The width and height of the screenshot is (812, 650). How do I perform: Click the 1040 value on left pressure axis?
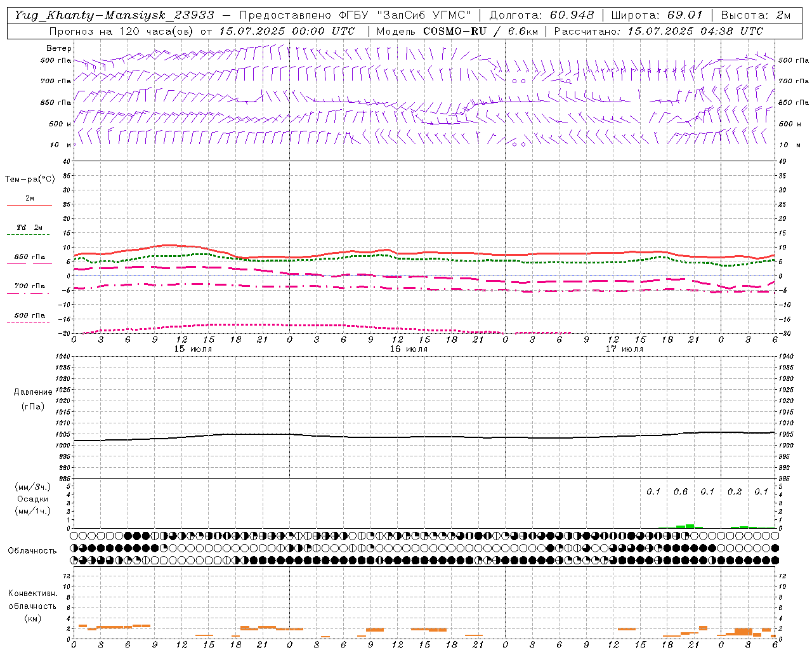tap(63, 357)
